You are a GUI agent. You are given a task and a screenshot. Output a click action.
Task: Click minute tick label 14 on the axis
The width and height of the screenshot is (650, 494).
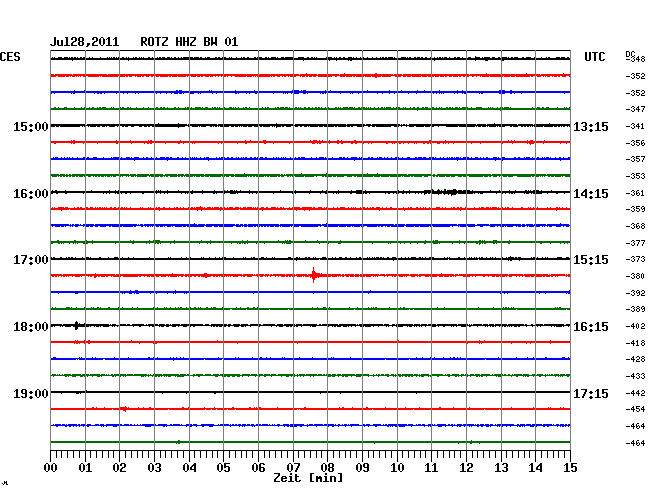[535, 468]
